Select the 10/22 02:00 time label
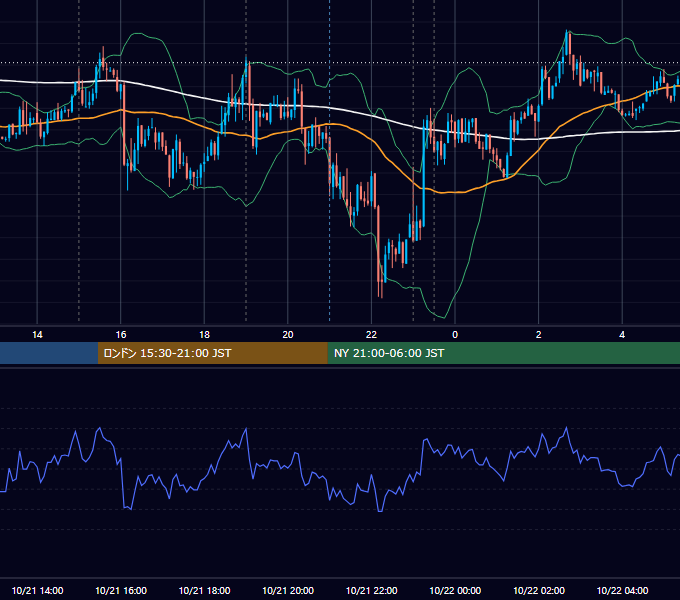This screenshot has width=680, height=600. pyautogui.click(x=539, y=590)
